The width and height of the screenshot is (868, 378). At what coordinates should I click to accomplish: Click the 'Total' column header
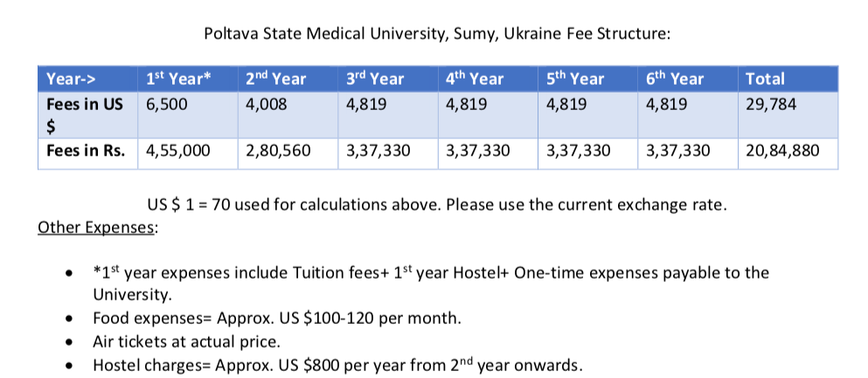[788, 79]
